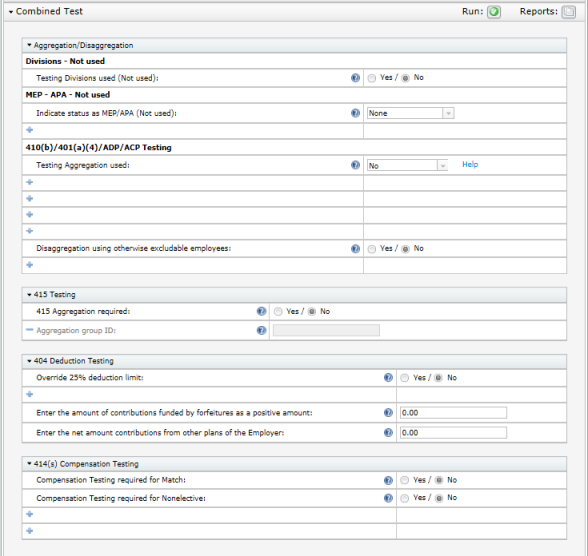Select Yes for Testing Divisions used
The image size is (588, 556).
(x=372, y=78)
